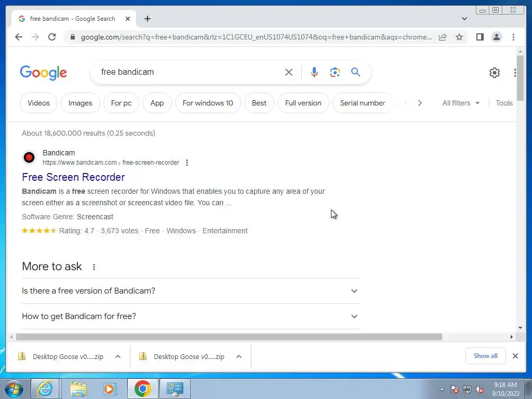
Task: Click the About 18,600,000 results text
Action: [x=88, y=134]
